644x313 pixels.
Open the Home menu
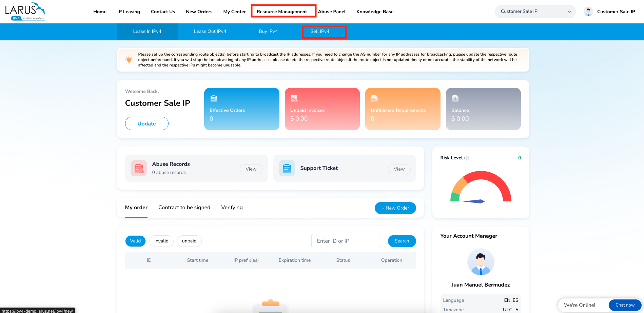[x=100, y=12]
